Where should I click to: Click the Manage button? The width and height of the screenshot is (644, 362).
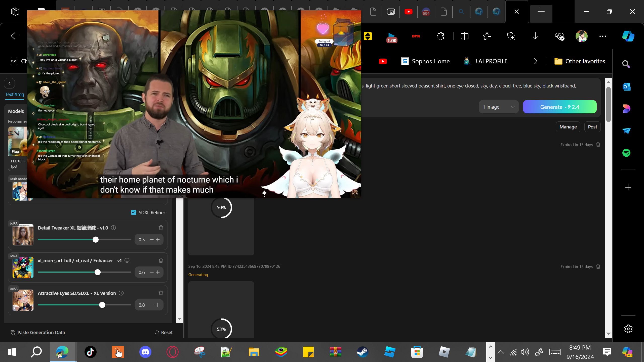click(568, 127)
